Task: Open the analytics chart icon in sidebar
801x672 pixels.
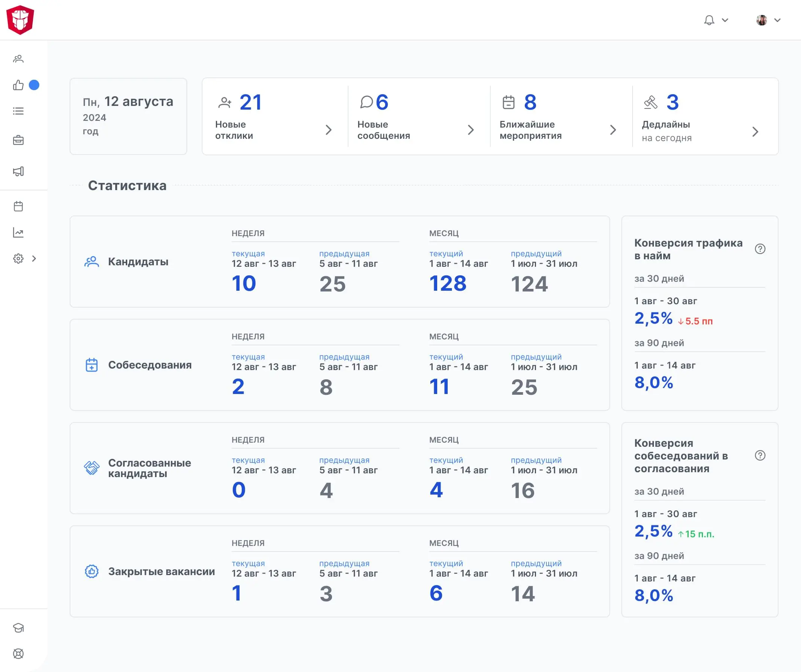Action: (x=18, y=233)
